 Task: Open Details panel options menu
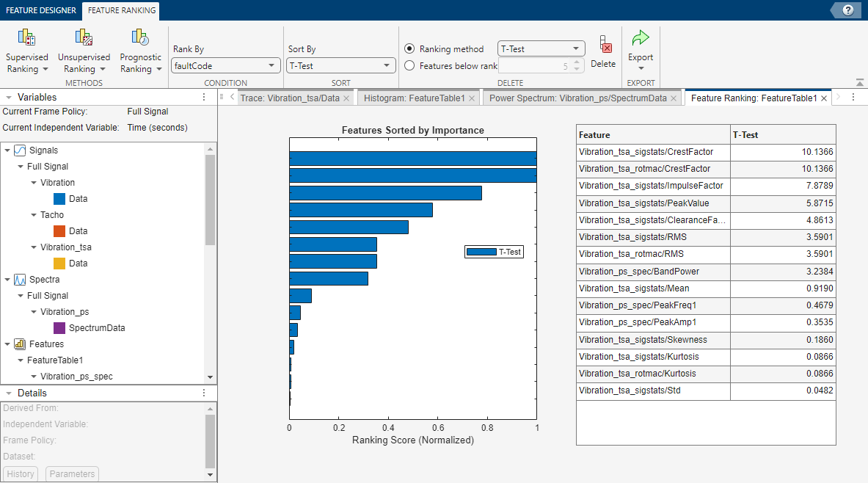click(204, 393)
